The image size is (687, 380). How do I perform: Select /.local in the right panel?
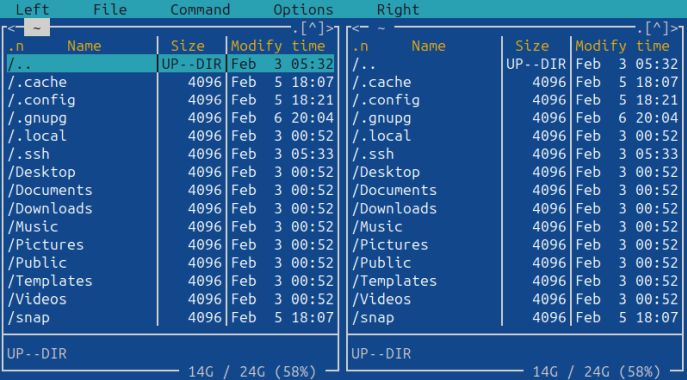(x=515, y=136)
